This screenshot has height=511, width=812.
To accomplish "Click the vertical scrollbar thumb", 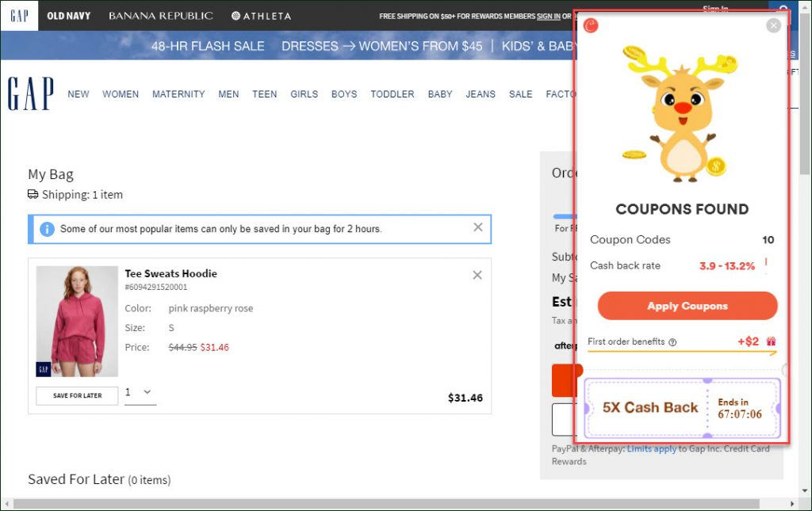I will point(805,96).
